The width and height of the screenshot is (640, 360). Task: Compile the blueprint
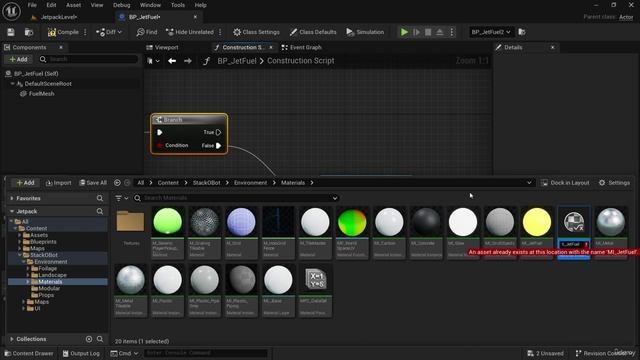pos(63,32)
